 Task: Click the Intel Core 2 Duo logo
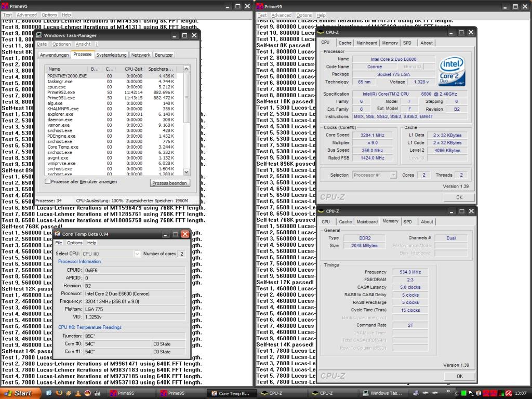click(451, 71)
